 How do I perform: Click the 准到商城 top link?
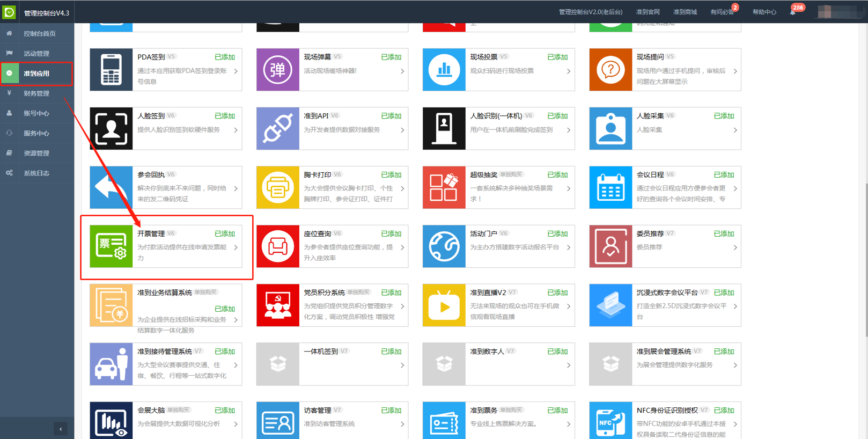coord(685,12)
